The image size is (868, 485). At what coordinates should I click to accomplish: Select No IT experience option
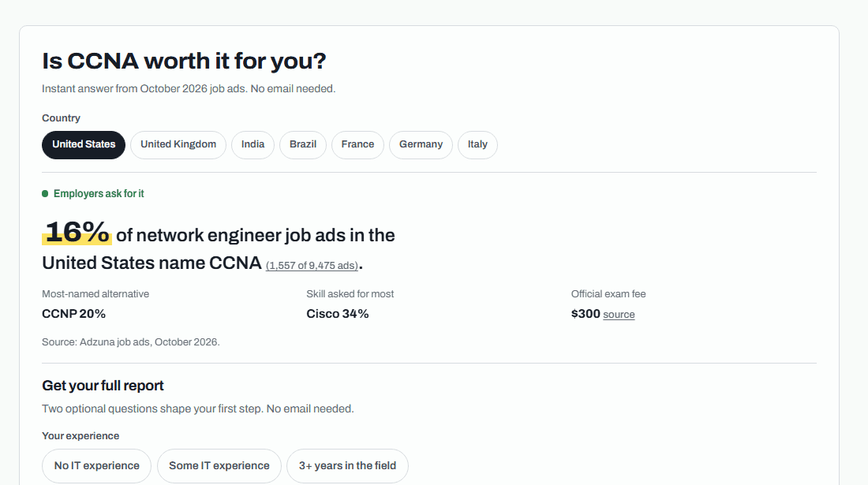97,465
